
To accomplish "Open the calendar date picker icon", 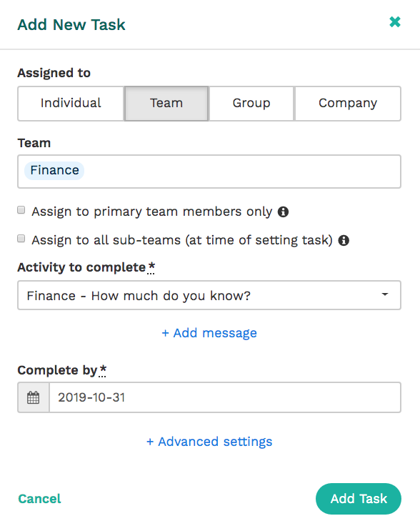I will (33, 397).
